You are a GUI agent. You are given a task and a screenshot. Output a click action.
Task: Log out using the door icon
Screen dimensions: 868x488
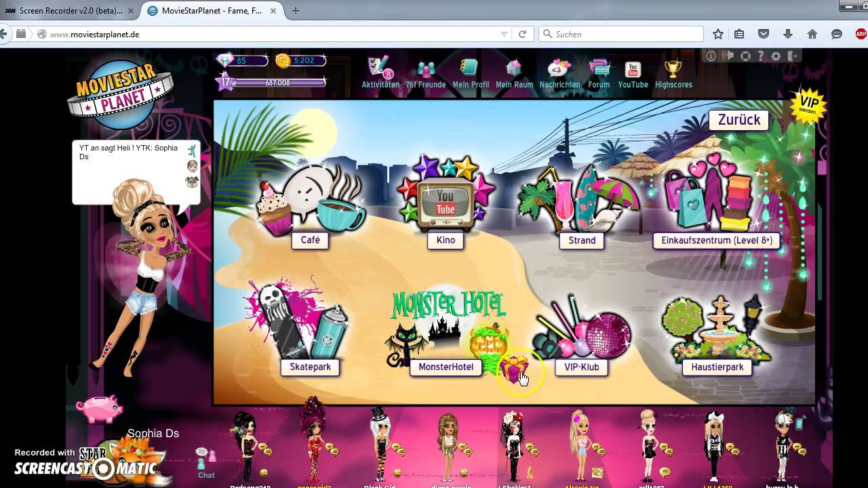(x=793, y=56)
